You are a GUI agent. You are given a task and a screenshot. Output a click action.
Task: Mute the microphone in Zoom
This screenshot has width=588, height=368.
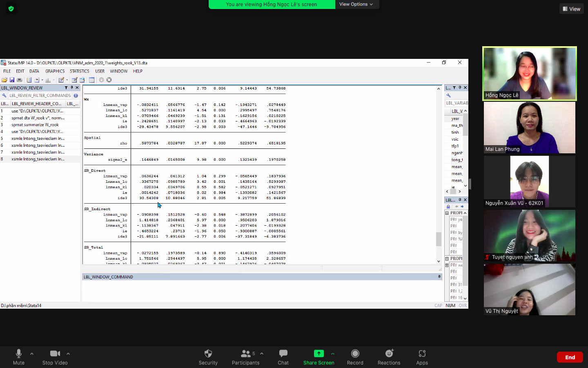[x=18, y=354]
